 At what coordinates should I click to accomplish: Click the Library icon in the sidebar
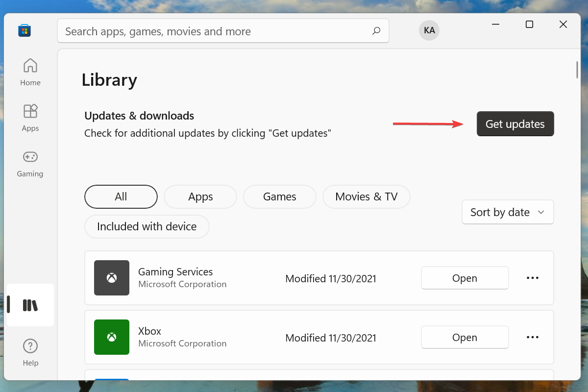(x=30, y=305)
